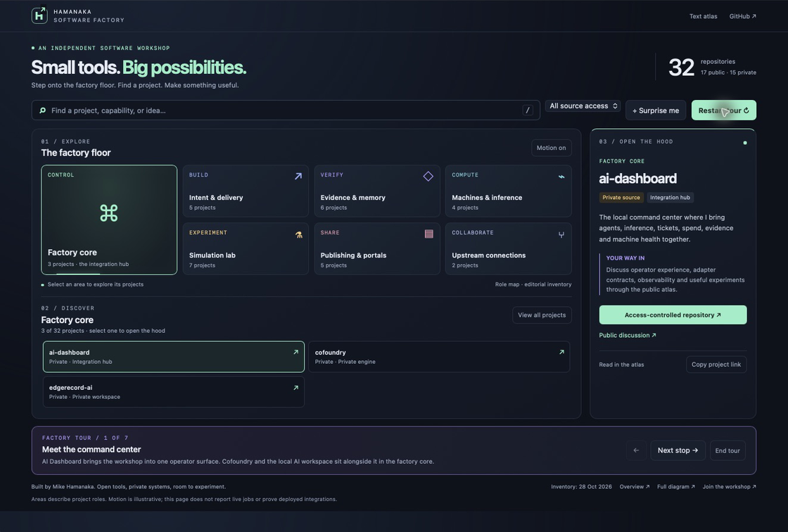Select the cofoundry project row
This screenshot has width=788, height=532.
click(439, 357)
